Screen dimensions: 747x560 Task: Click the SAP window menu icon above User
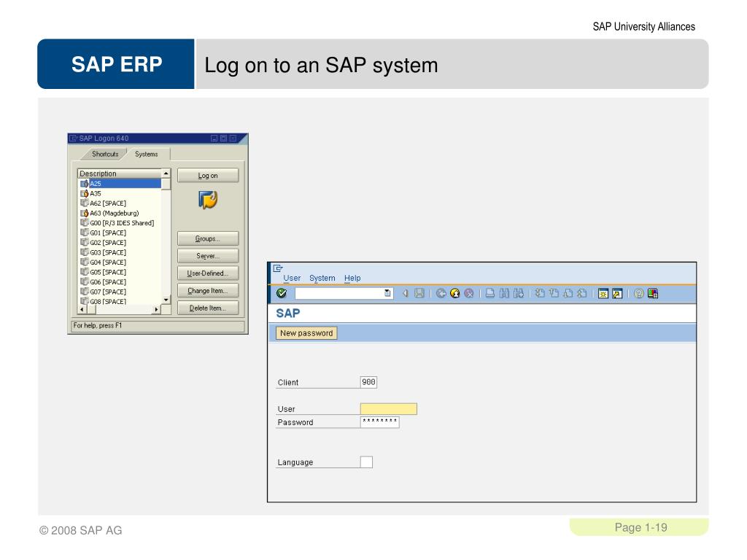278,268
